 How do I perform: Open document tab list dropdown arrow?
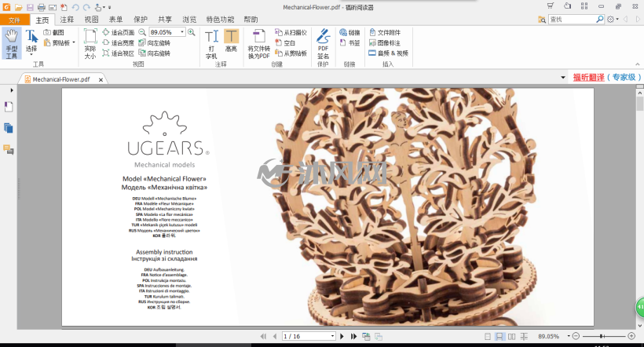[x=562, y=77]
